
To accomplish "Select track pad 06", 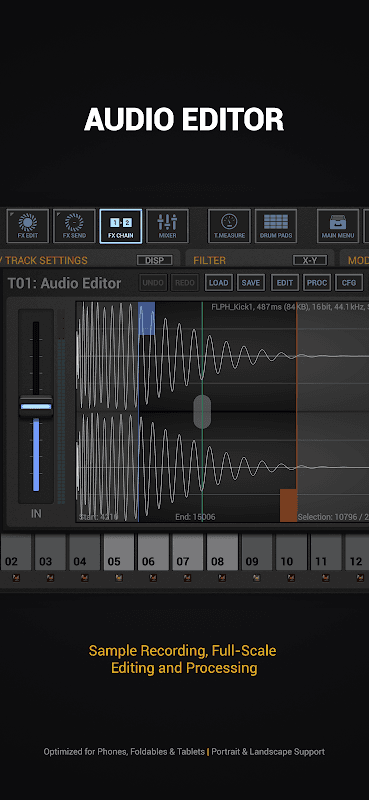I will (153, 553).
